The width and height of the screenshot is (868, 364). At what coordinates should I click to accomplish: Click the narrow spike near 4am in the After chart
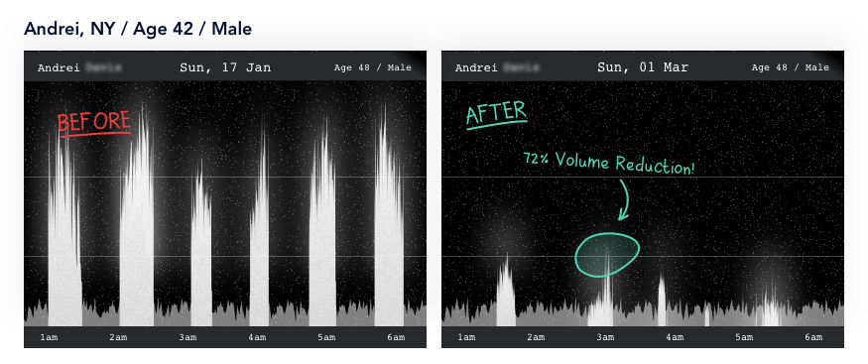(x=662, y=299)
